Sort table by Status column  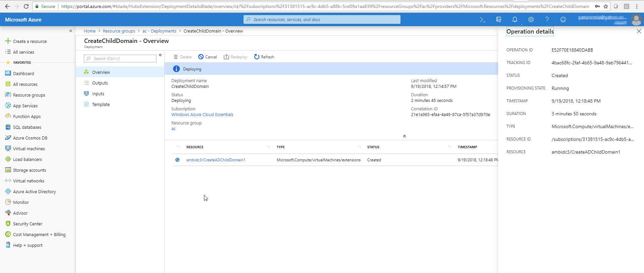point(373,147)
